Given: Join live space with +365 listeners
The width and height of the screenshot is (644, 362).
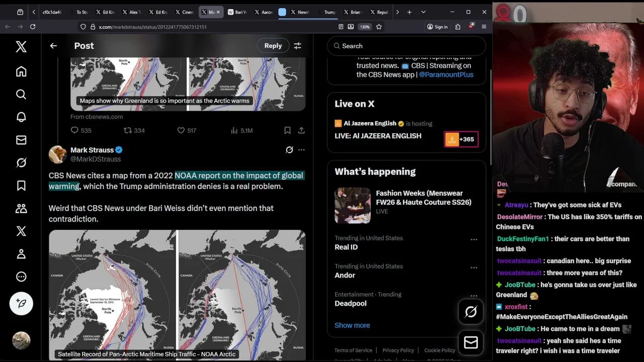Looking at the screenshot, I should (461, 139).
